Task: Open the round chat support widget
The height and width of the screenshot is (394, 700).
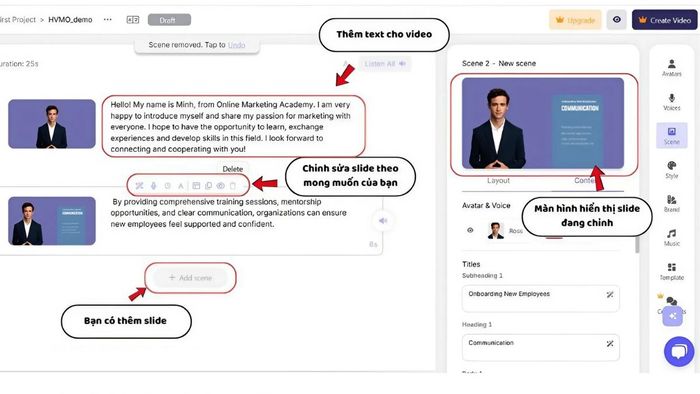Action: click(679, 351)
